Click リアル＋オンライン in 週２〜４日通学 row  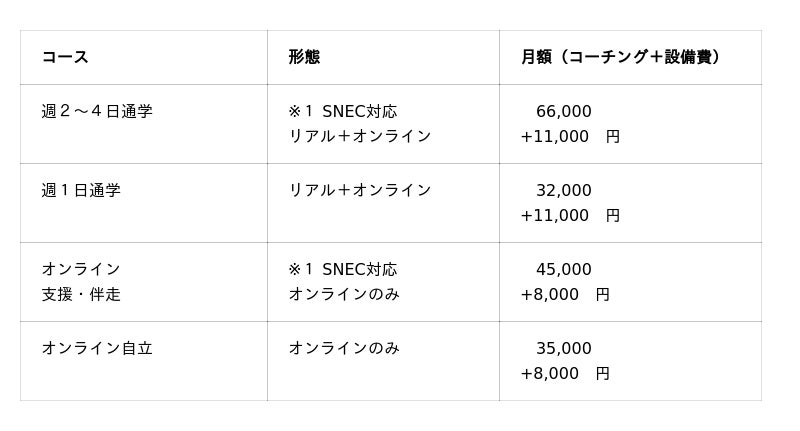[360, 136]
